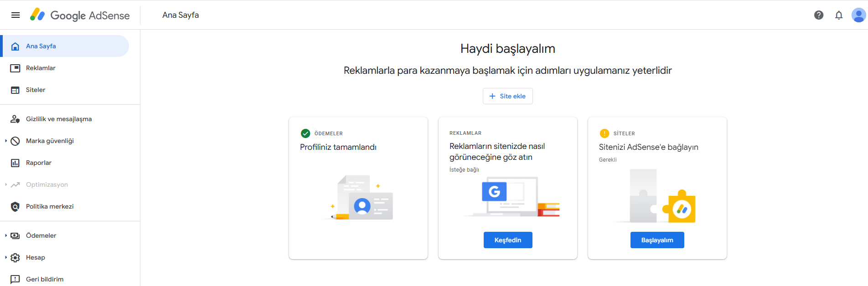This screenshot has width=868, height=286.
Task: Click the Hesap gear icon
Action: tap(15, 257)
